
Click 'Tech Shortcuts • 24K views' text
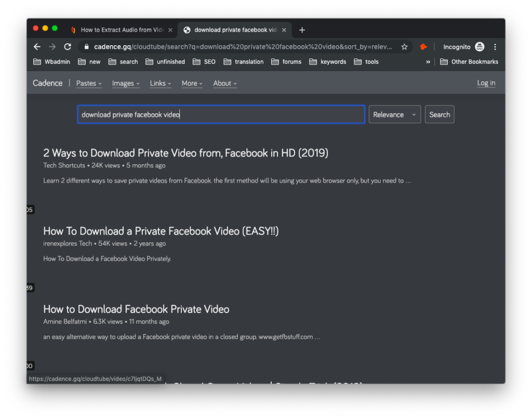pyautogui.click(x=82, y=165)
